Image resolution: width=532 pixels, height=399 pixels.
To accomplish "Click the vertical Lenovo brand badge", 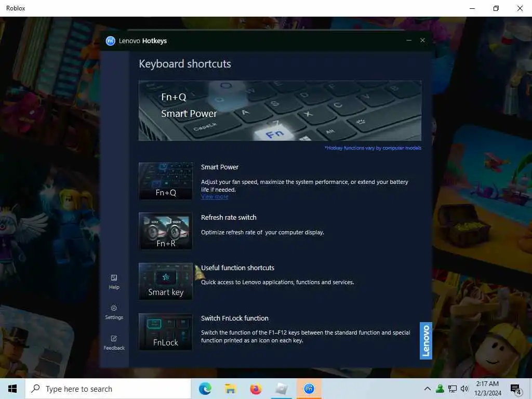I will [x=426, y=341].
